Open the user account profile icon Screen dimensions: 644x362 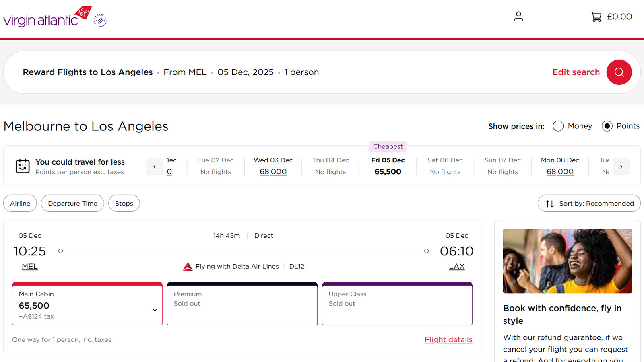pyautogui.click(x=518, y=16)
